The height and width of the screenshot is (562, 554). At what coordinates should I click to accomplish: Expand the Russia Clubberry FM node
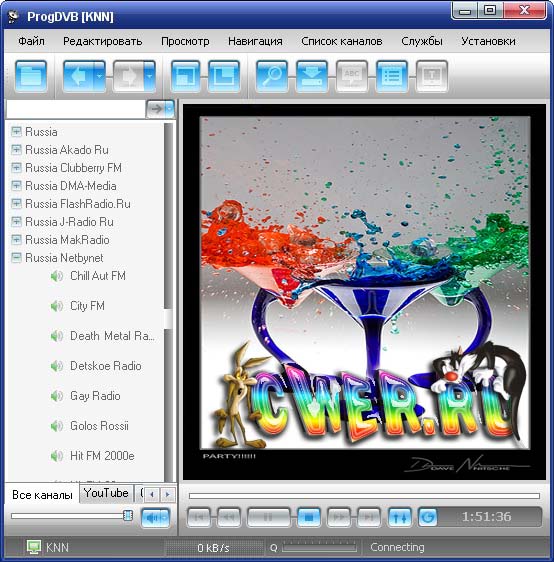(x=16, y=168)
